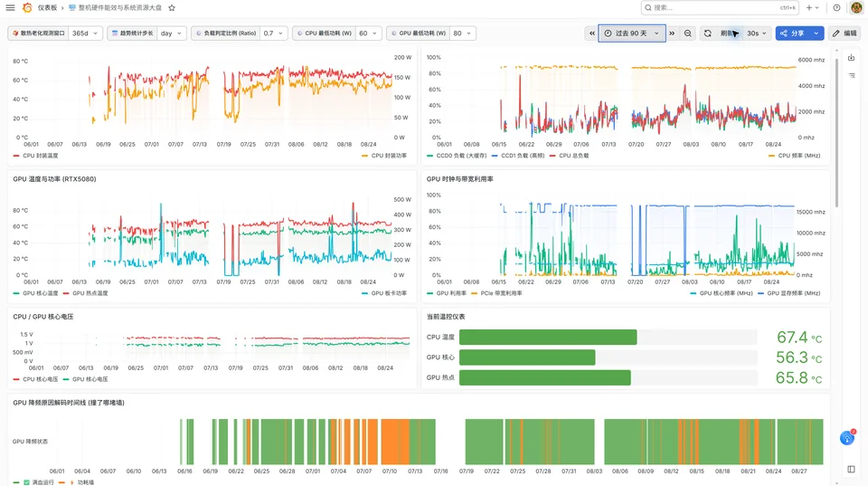Click the dashboard title breadcrumb 整机硬件能效与系统资源大盘

point(120,8)
